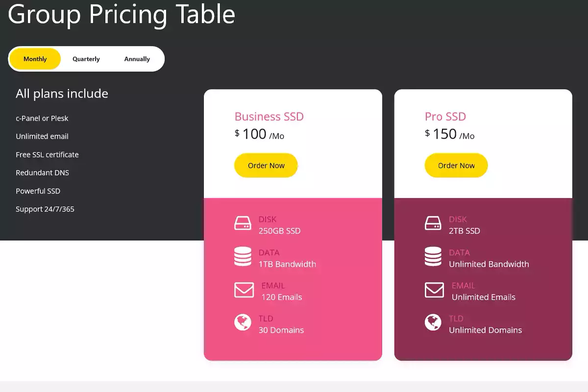The height and width of the screenshot is (392, 588).
Task: Order the Business SSD plan now
Action: click(266, 166)
